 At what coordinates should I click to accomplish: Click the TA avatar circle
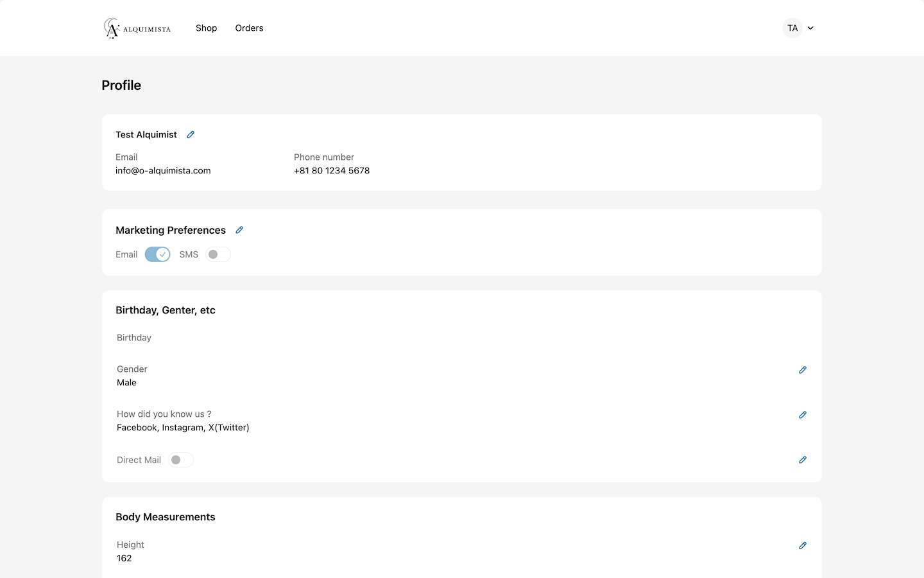point(792,28)
